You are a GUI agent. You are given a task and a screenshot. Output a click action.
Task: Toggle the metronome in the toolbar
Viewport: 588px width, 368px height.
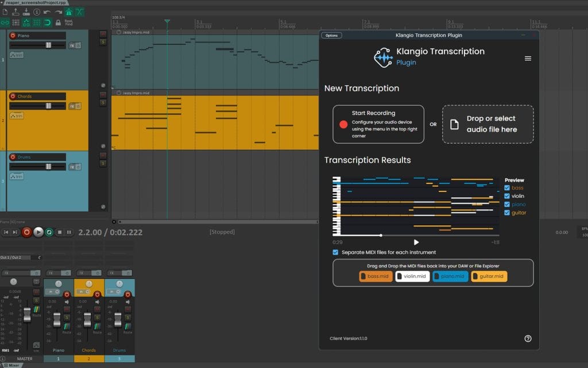coord(68,11)
